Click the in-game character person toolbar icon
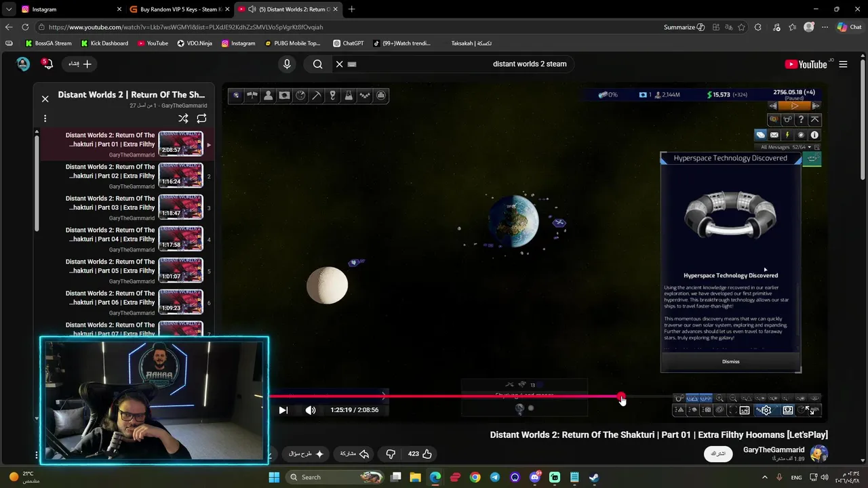This screenshot has height=488, width=868. [x=269, y=96]
